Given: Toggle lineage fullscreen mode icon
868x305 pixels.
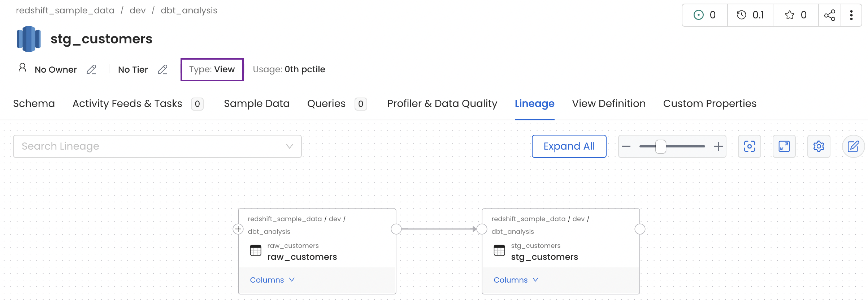Looking at the screenshot, I should 784,146.
